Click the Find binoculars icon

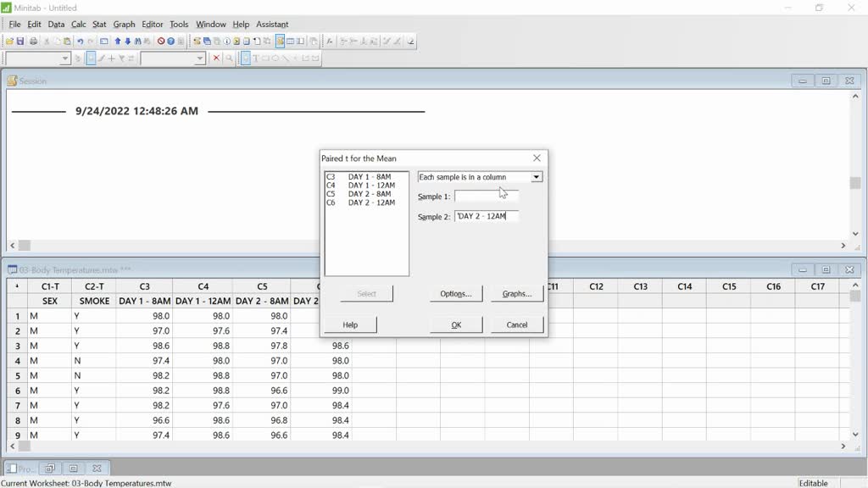pos(137,41)
